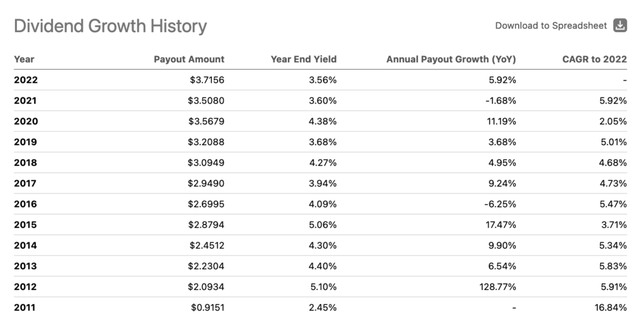
Task: Select the 2022 year row label
Action: (26, 80)
